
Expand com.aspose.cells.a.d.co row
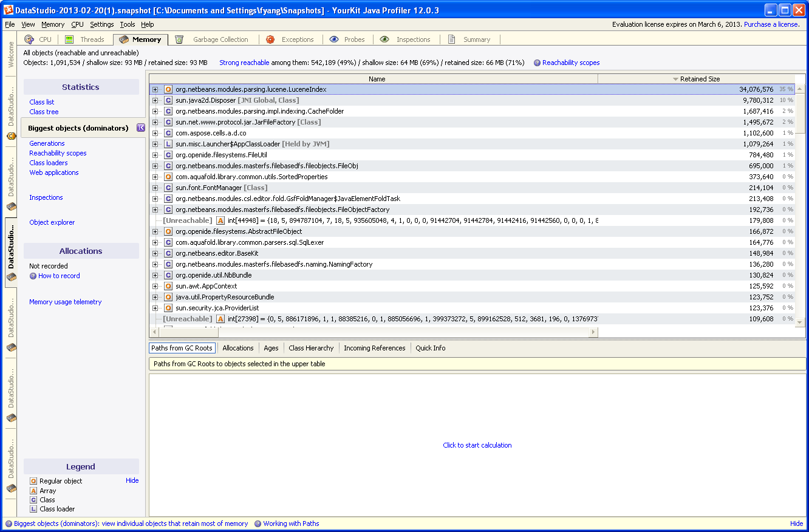coord(155,133)
